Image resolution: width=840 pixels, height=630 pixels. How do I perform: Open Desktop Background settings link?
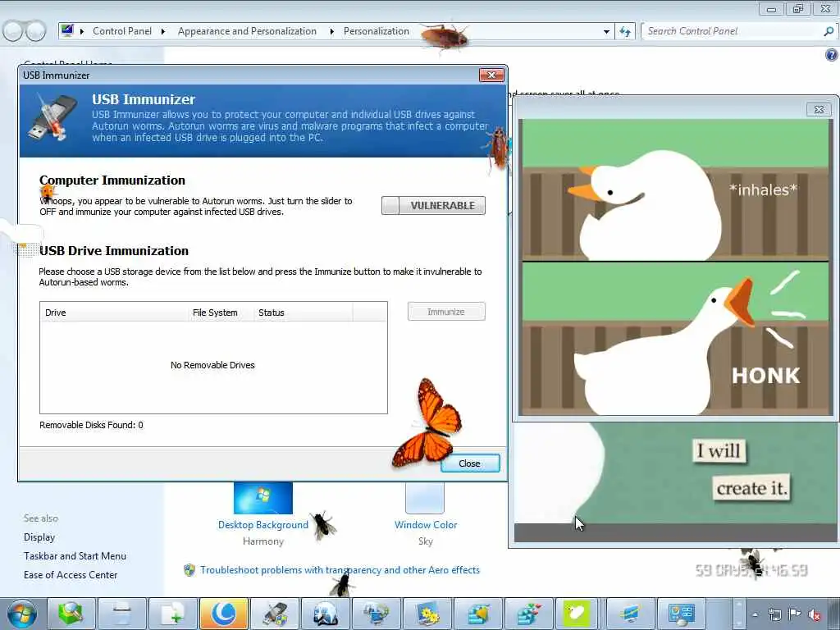(x=263, y=525)
